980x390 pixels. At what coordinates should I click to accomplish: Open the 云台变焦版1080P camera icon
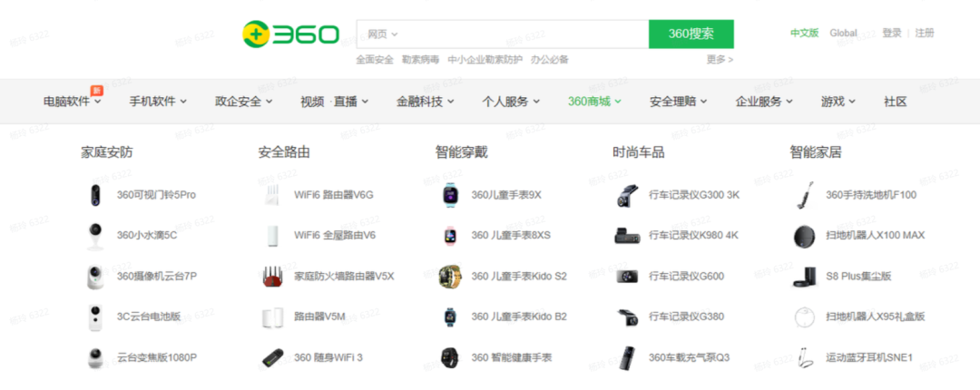(x=95, y=358)
